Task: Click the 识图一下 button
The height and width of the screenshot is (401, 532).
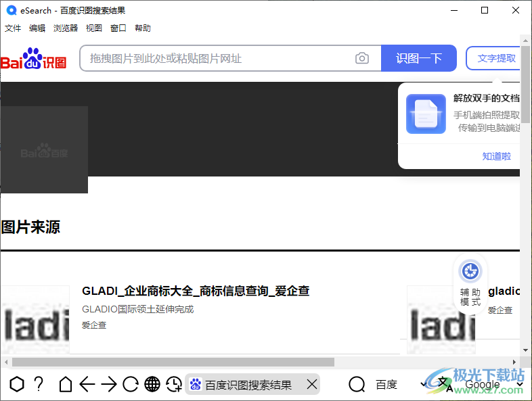Action: click(419, 58)
